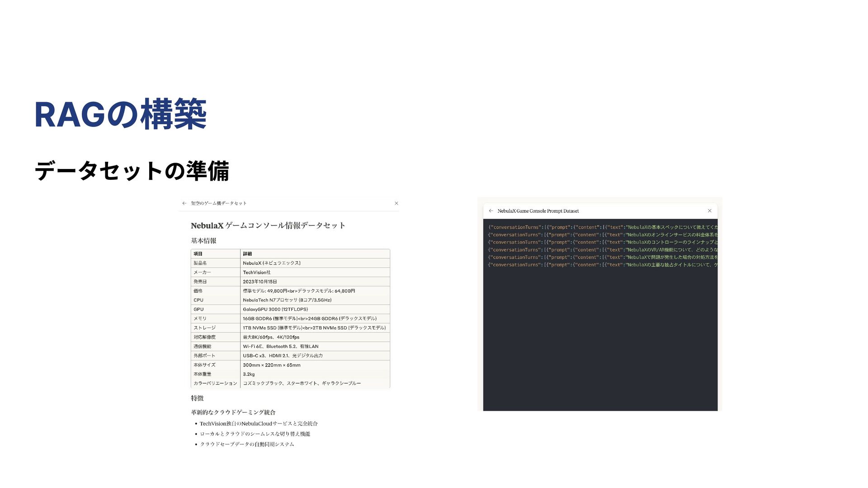
Task: Click the 詳細 table column header
Action: click(247, 254)
